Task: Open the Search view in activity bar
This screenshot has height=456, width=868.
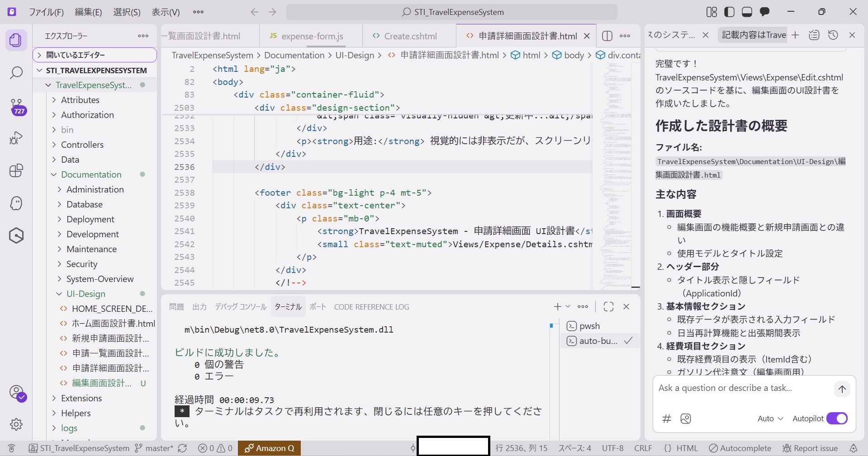Action: (x=16, y=73)
